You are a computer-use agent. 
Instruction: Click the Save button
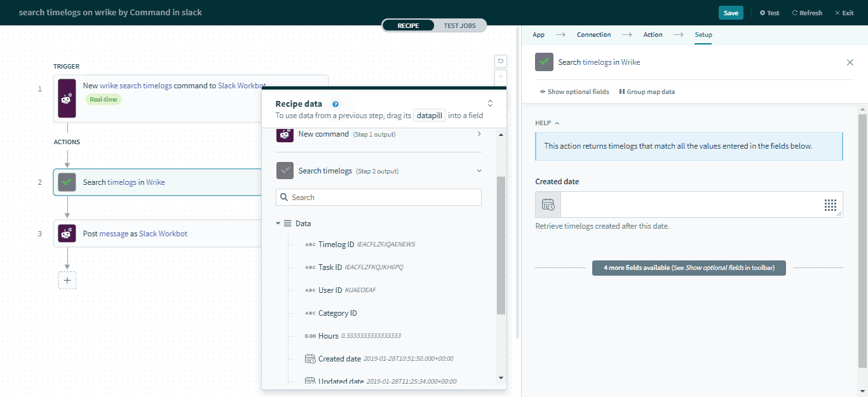click(x=730, y=12)
